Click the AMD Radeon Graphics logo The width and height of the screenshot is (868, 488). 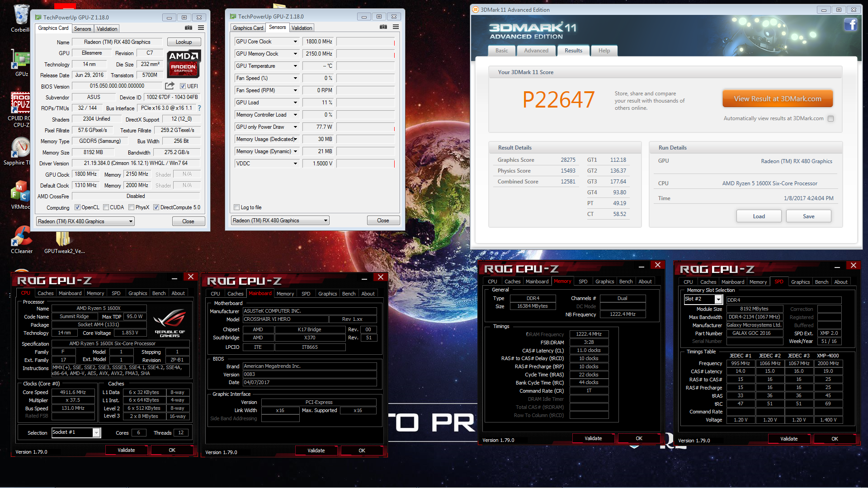click(x=183, y=64)
